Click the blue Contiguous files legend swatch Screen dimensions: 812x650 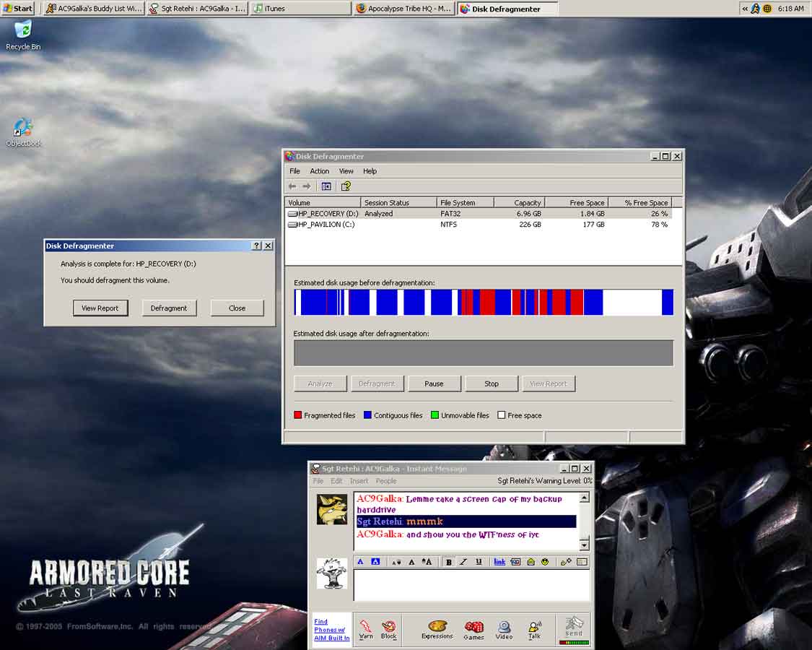click(367, 415)
